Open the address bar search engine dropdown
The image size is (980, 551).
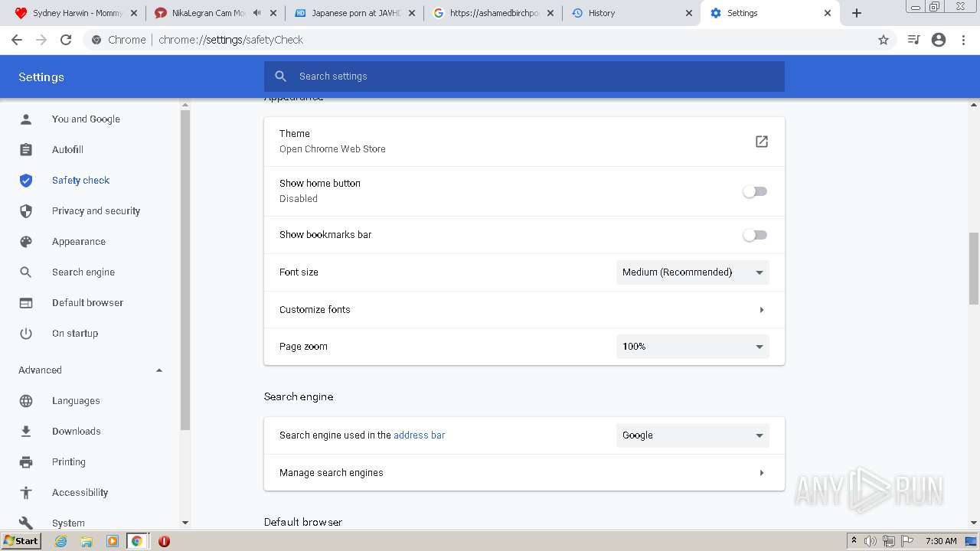[x=693, y=435]
